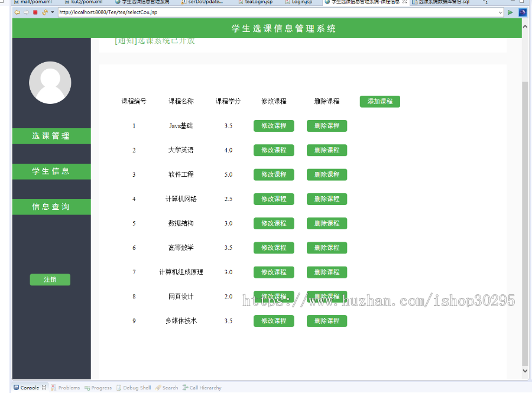The image size is (532, 393).
Task: Click the profile avatar image
Action: (x=50, y=83)
